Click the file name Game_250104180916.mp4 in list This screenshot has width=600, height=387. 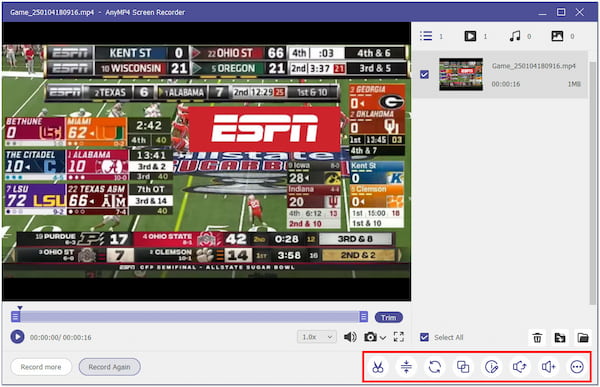click(x=533, y=66)
